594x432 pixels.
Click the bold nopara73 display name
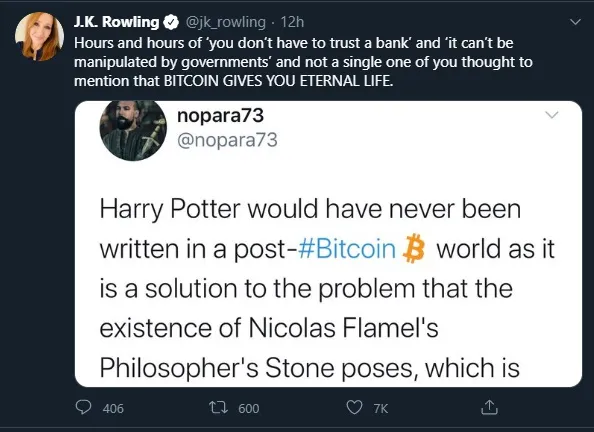click(220, 115)
